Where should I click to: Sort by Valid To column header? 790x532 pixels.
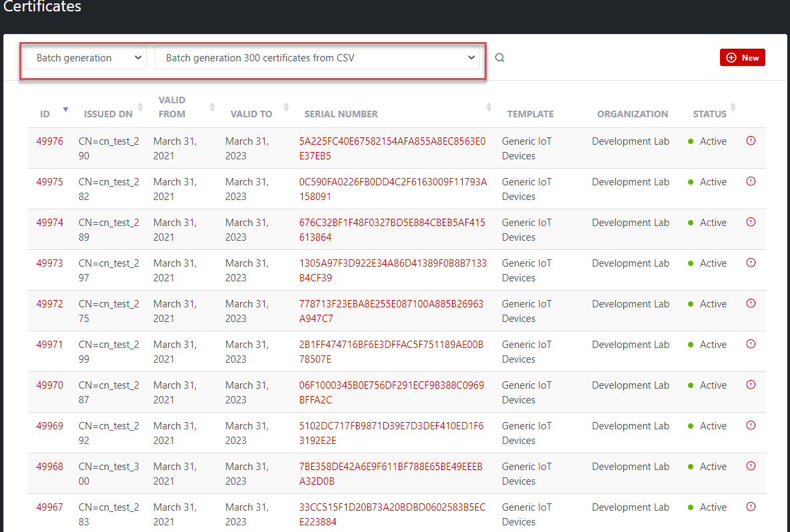pos(251,114)
